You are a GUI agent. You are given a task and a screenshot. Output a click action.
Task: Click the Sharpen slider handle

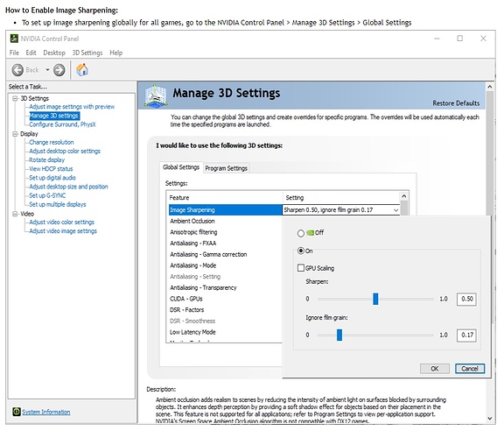[x=375, y=299]
